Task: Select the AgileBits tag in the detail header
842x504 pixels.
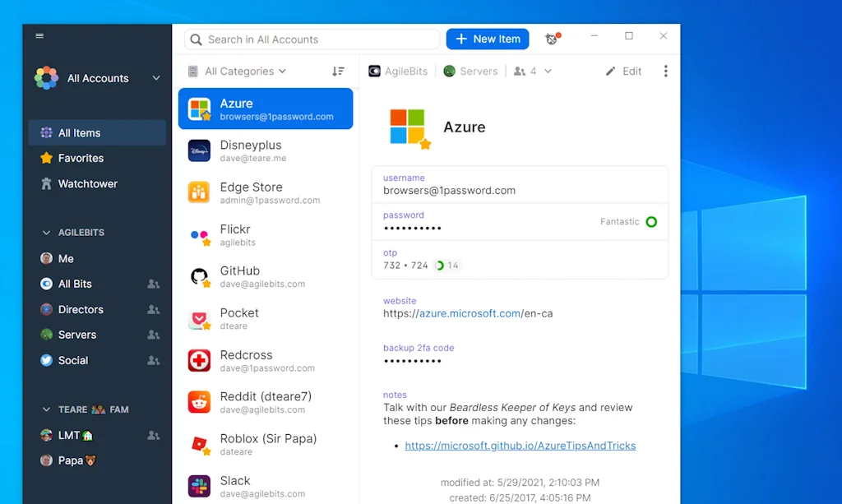Action: [x=398, y=71]
